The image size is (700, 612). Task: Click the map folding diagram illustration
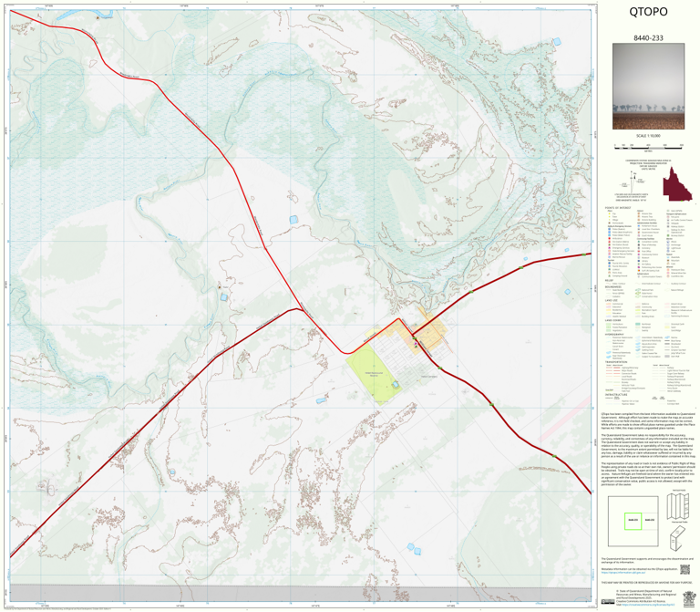click(x=678, y=506)
